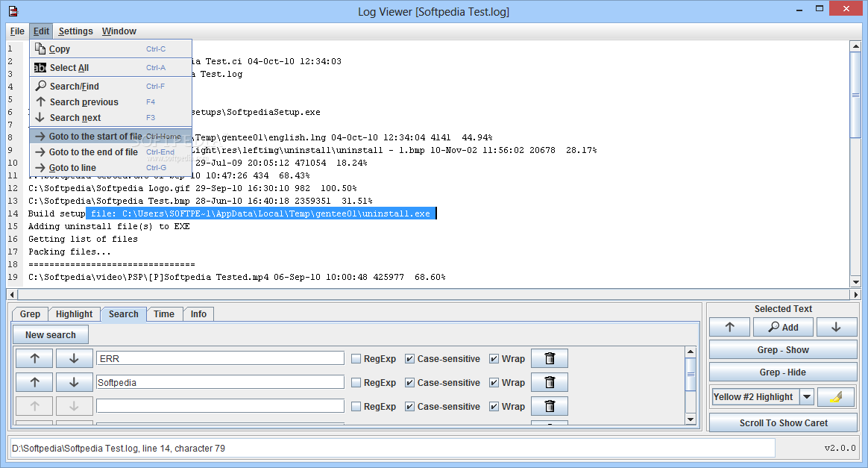868x468 pixels.
Task: Move down in Selected Text panel
Action: 836,328
